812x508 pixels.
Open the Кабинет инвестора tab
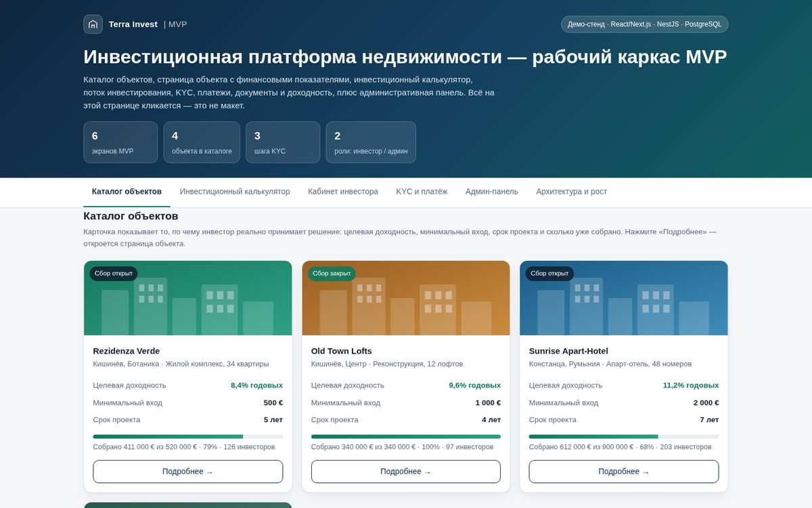[343, 192]
